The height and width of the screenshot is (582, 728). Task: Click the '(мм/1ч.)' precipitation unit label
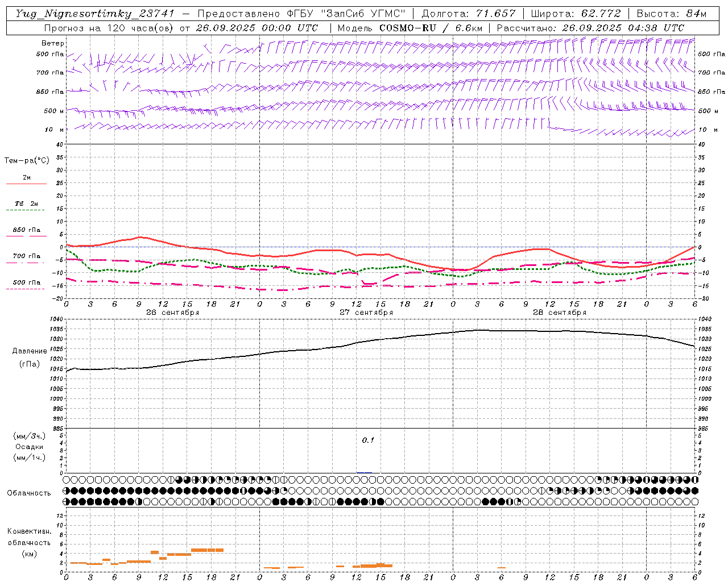[x=30, y=458]
